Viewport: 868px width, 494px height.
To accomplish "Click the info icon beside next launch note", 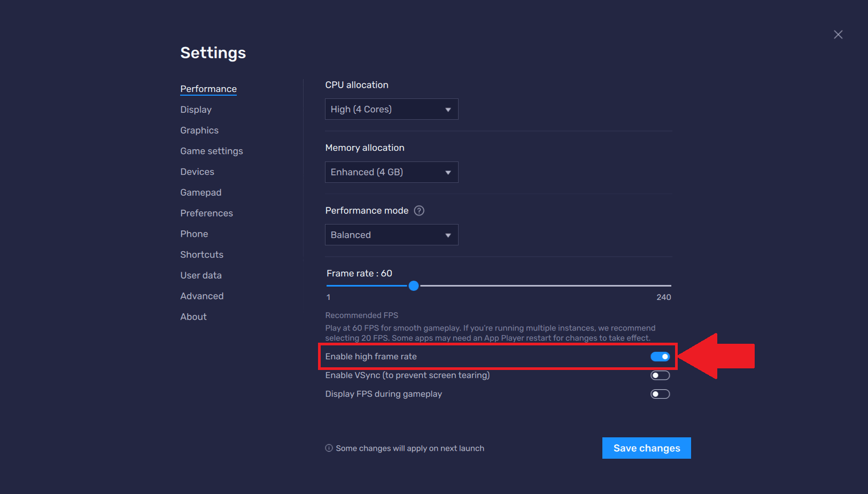I will coord(329,448).
